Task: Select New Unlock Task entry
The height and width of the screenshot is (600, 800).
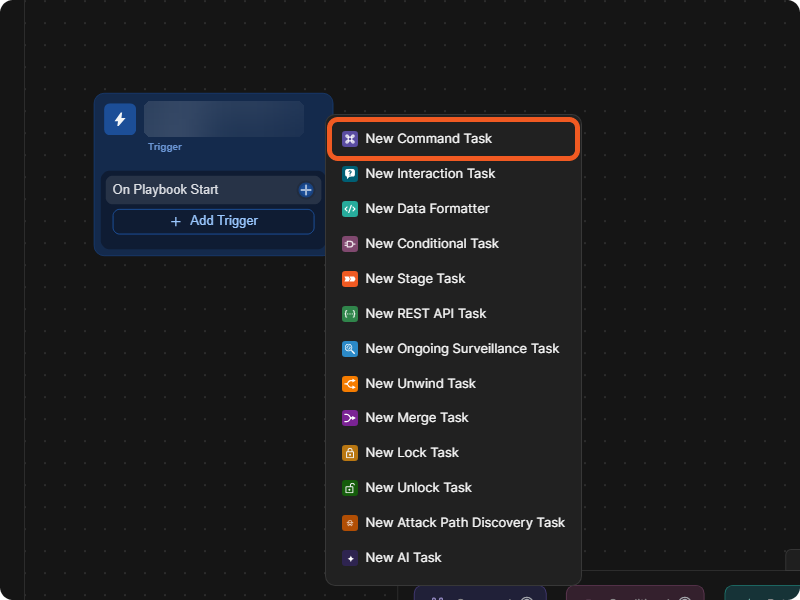Action: (x=453, y=488)
